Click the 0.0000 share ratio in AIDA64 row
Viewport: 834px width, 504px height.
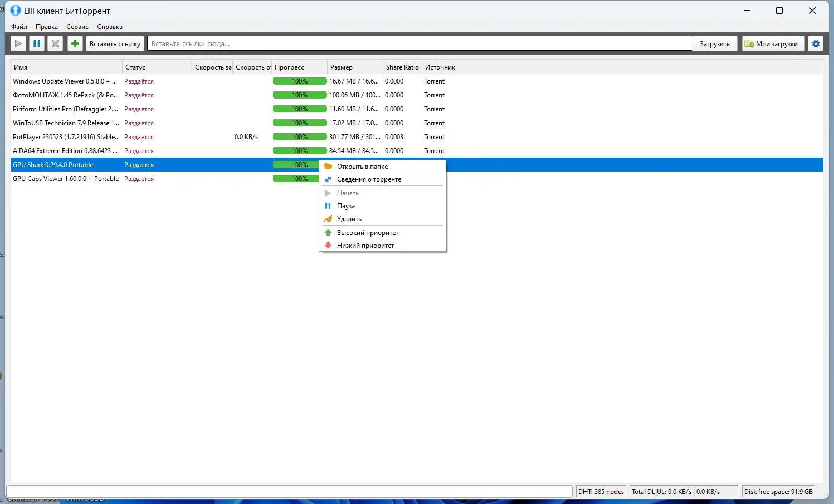pyautogui.click(x=394, y=151)
